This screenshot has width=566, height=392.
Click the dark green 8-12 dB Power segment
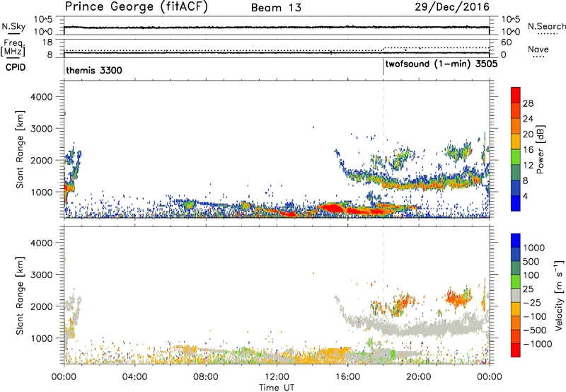click(516, 173)
